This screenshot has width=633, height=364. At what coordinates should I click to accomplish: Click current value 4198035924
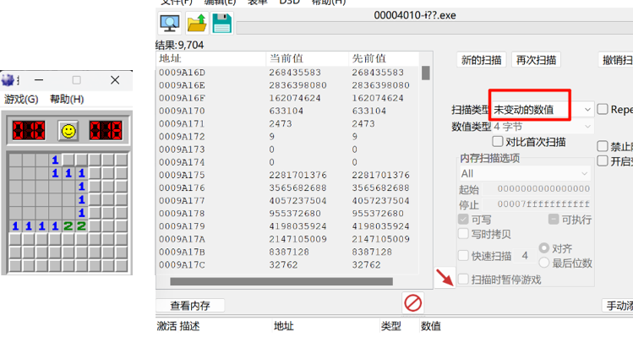point(298,226)
